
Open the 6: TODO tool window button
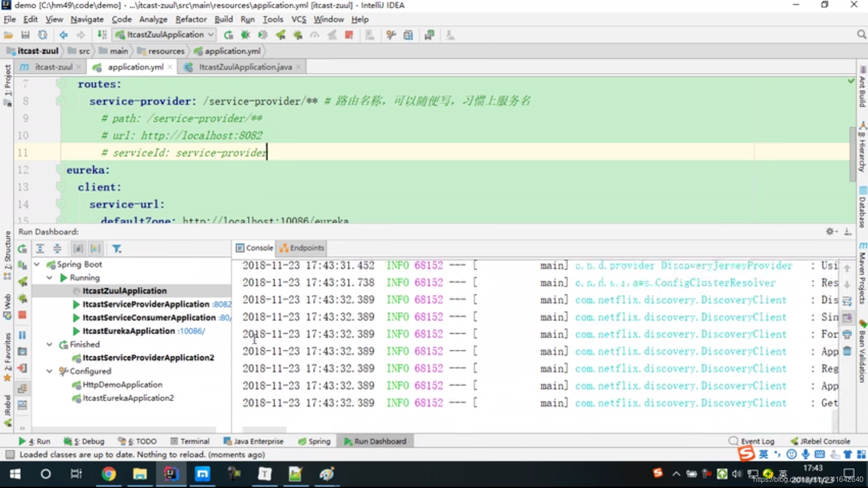(137, 441)
